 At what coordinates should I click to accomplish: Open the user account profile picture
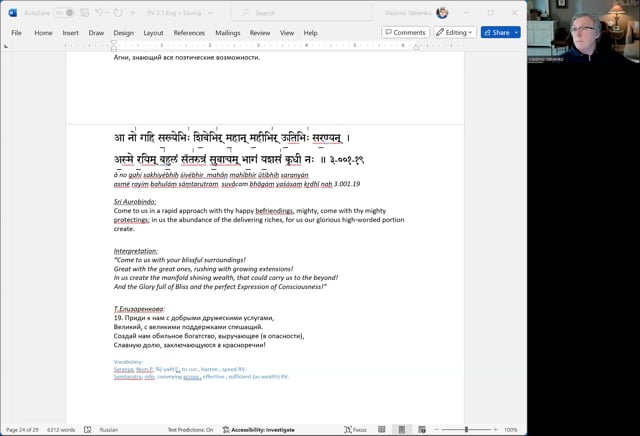[x=442, y=13]
